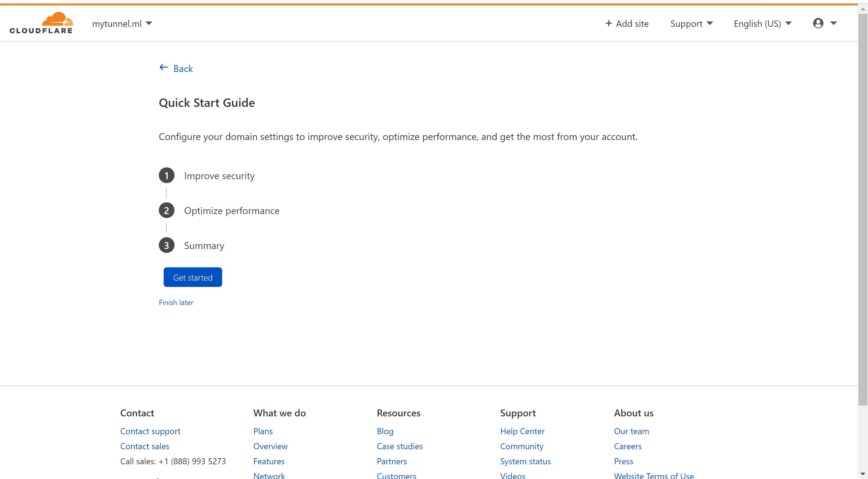This screenshot has height=479, width=868.
Task: Click the plus icon for Add site
Action: tap(609, 23)
